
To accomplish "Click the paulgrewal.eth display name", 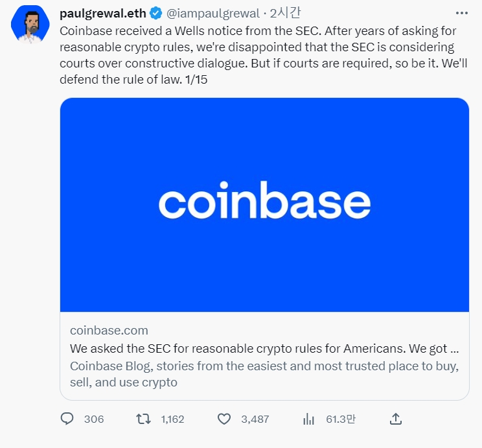I will point(102,13).
